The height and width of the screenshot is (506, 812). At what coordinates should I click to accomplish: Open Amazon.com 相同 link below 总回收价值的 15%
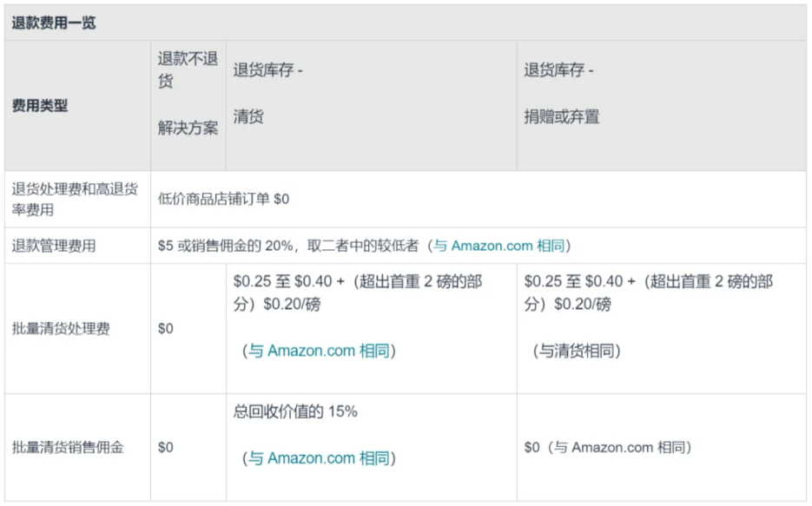pyautogui.click(x=321, y=458)
